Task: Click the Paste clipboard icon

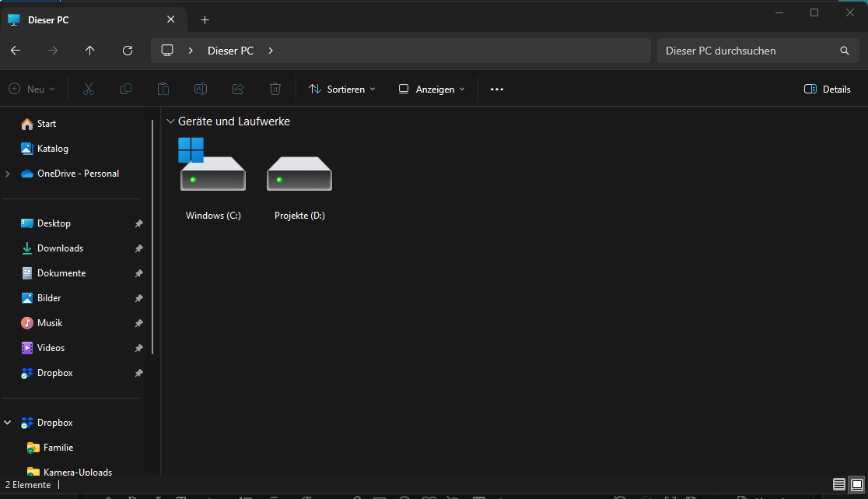Action: (163, 90)
